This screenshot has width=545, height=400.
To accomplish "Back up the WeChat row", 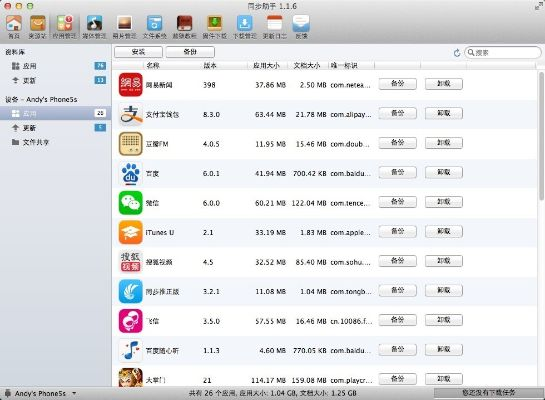I will click(398, 202).
